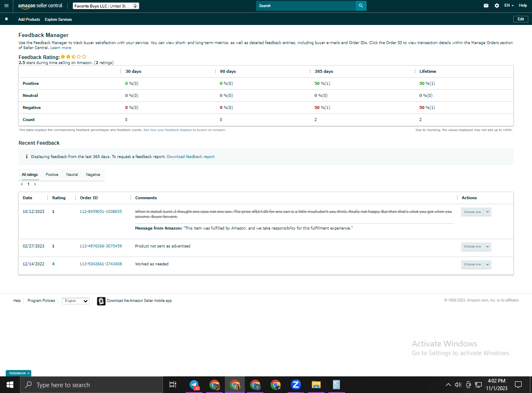Open the hamburger navigation menu
This screenshot has height=393, width=532.
[6, 6]
